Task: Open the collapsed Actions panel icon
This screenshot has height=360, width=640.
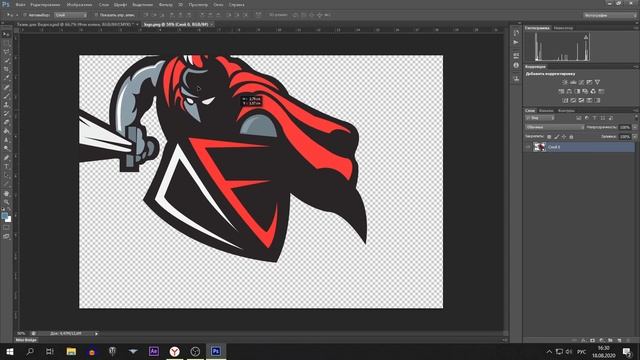Action: click(516, 42)
